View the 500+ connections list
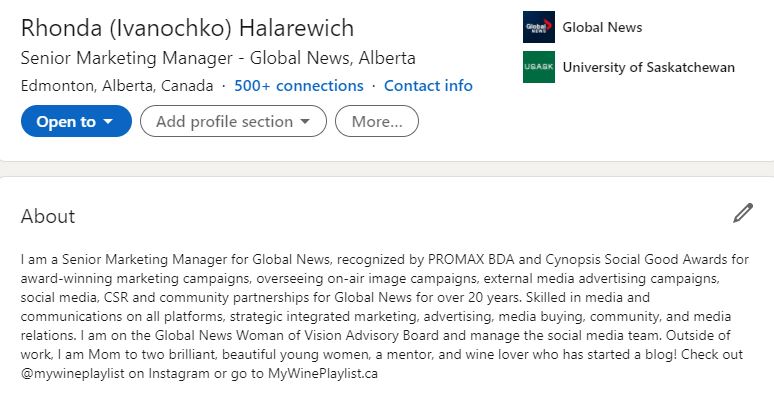This screenshot has width=774, height=401. click(x=299, y=86)
